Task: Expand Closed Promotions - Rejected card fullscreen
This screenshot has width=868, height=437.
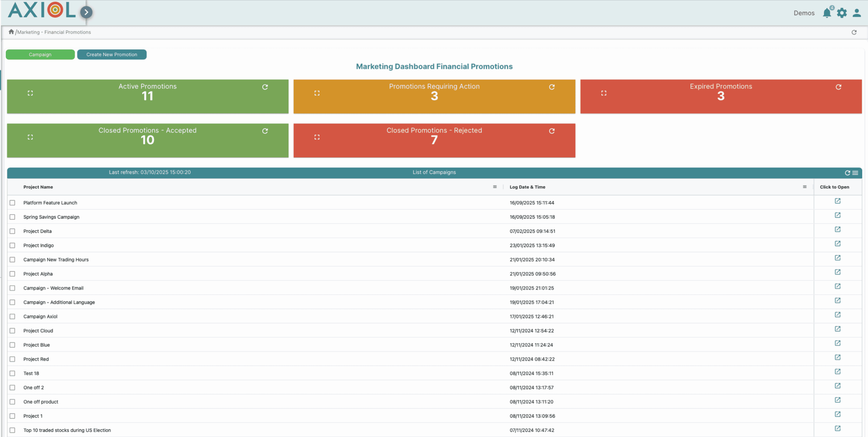Action: (x=317, y=137)
